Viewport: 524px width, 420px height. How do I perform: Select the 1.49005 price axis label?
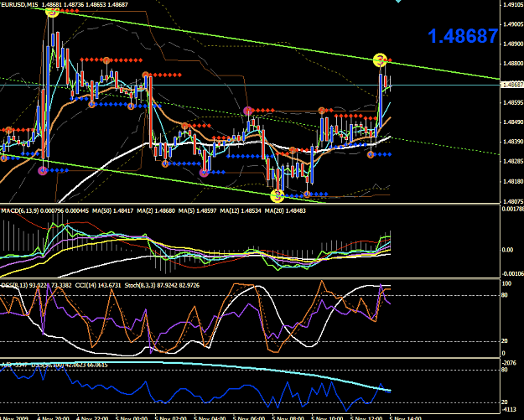(513, 24)
